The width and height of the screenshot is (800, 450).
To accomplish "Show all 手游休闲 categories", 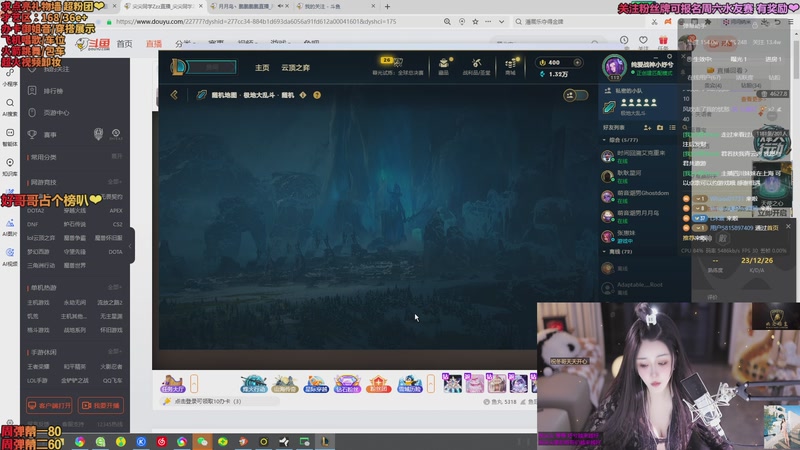I will click(x=115, y=352).
